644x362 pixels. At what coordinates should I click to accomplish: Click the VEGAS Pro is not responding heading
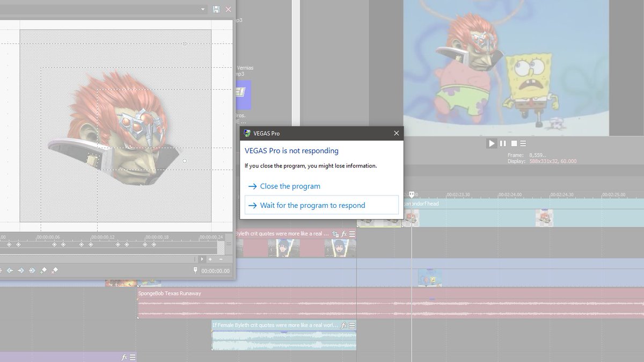291,151
